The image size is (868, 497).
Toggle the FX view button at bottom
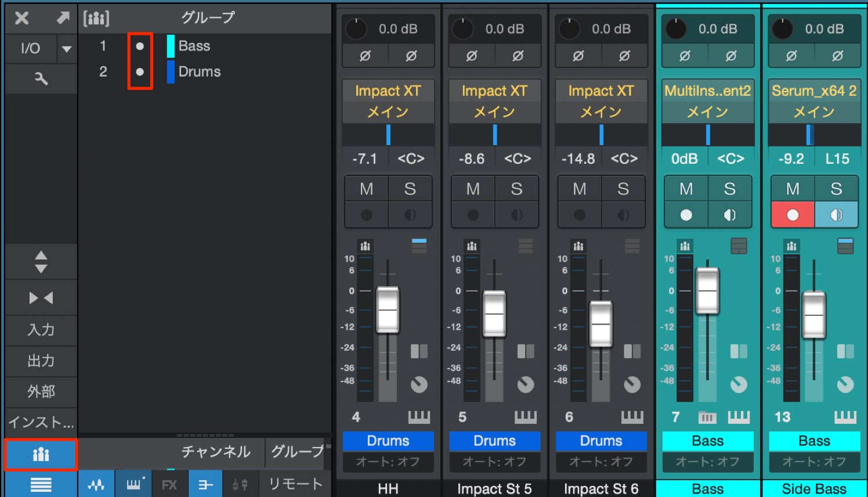(169, 484)
